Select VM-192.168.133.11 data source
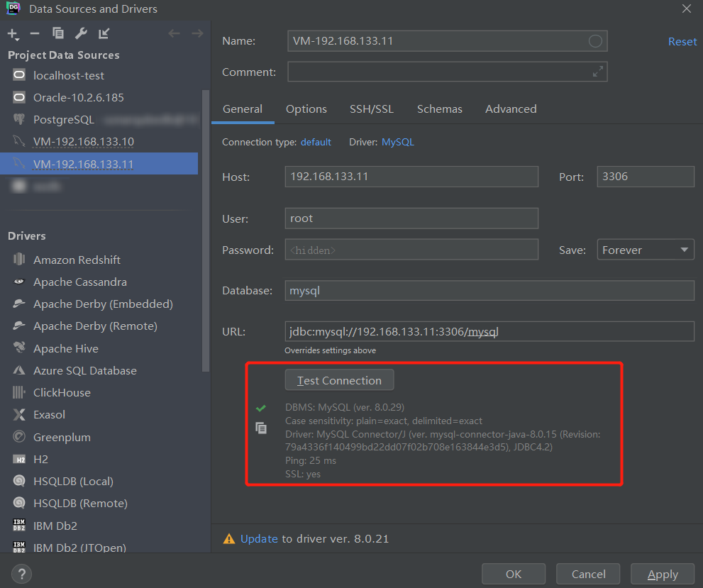The width and height of the screenshot is (703, 588). click(99, 164)
